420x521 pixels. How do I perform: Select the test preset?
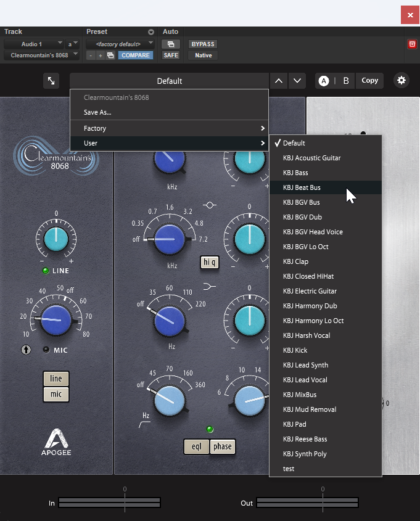[x=325, y=469]
